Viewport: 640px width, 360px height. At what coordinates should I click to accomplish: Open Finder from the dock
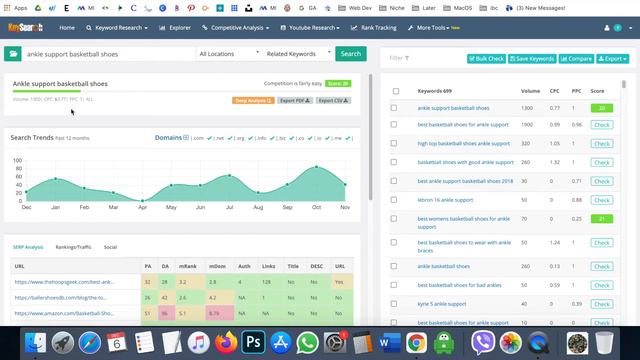click(36, 342)
